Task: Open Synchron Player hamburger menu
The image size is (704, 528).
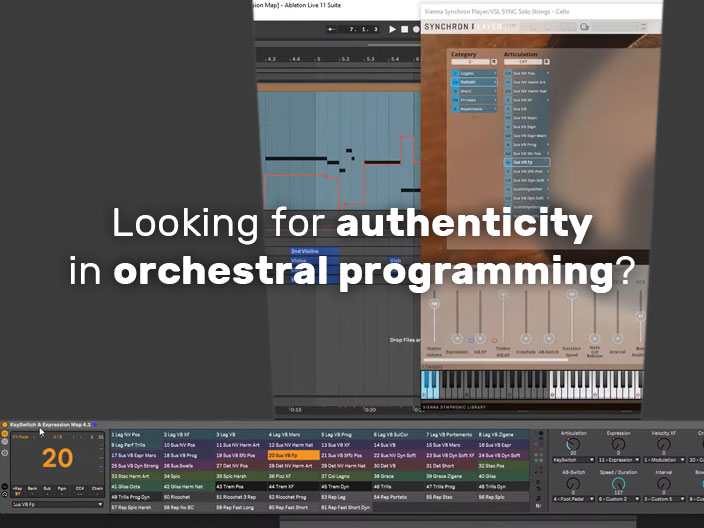Action: [x=643, y=26]
